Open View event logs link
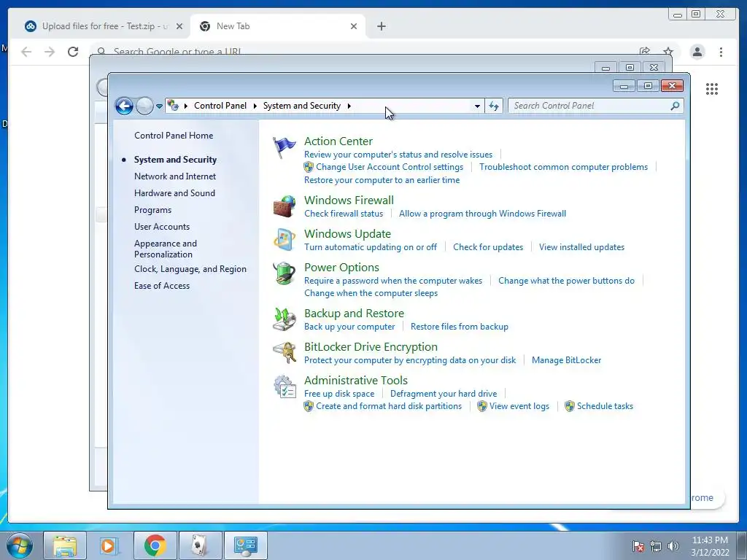This screenshot has width=747, height=560. coord(519,406)
